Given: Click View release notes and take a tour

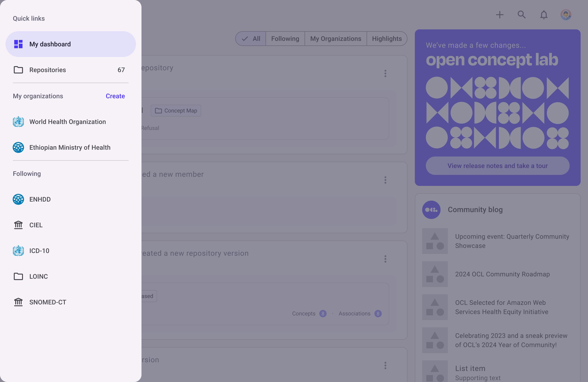Looking at the screenshot, I should (x=497, y=166).
